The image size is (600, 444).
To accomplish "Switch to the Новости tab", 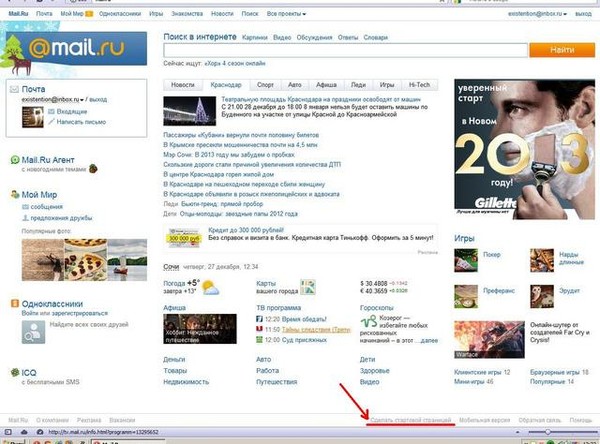I will point(183,85).
